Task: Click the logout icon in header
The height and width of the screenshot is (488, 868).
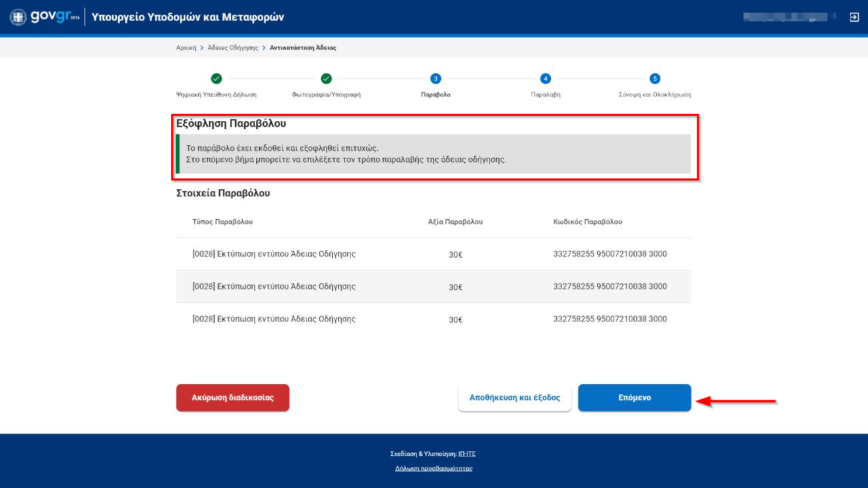Action: pyautogui.click(x=854, y=17)
